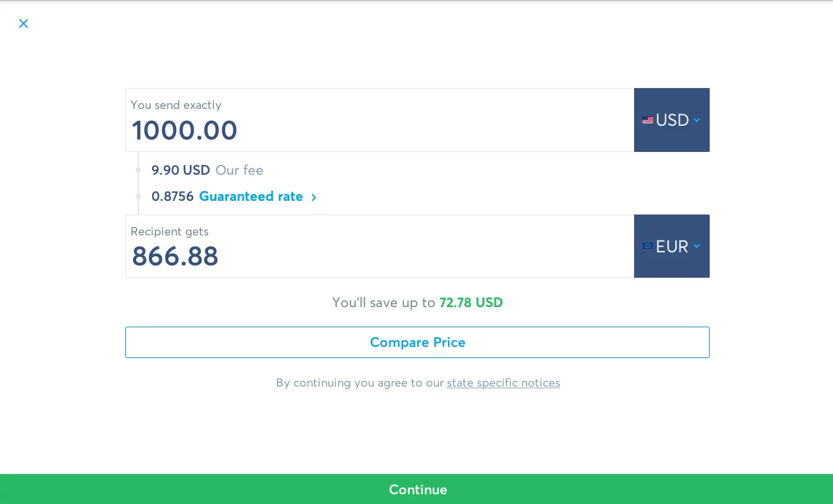Click the 72.78 USD savings amount
This screenshot has height=504, width=833.
click(x=470, y=303)
